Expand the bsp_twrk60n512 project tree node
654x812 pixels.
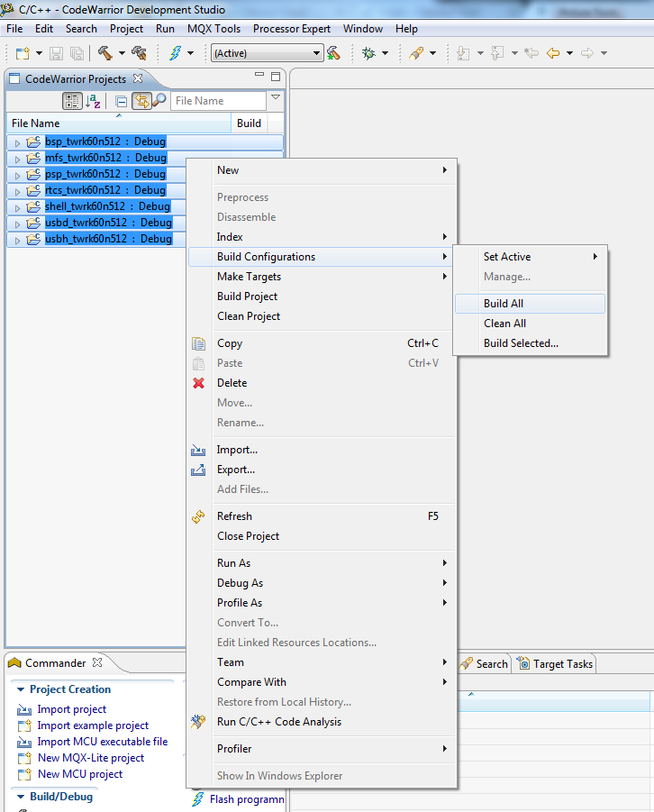point(17,142)
